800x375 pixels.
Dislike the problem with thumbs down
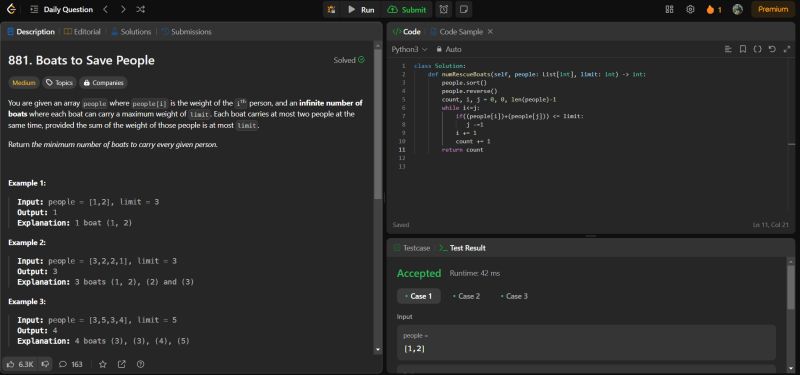45,364
